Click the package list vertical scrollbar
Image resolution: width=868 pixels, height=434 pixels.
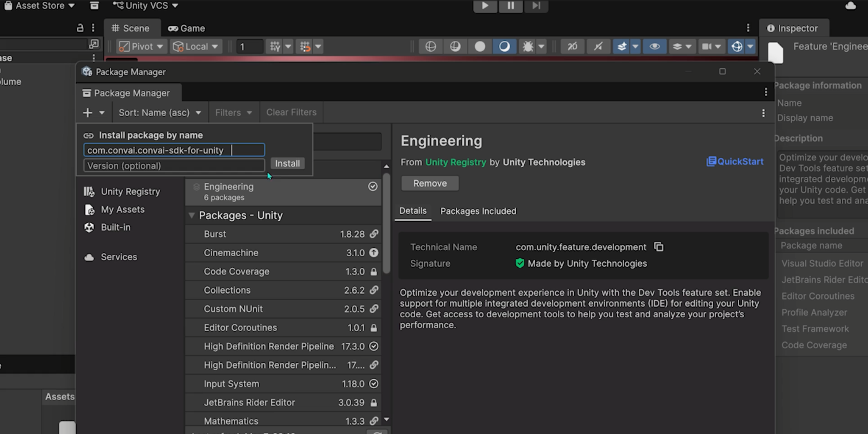pos(386,223)
